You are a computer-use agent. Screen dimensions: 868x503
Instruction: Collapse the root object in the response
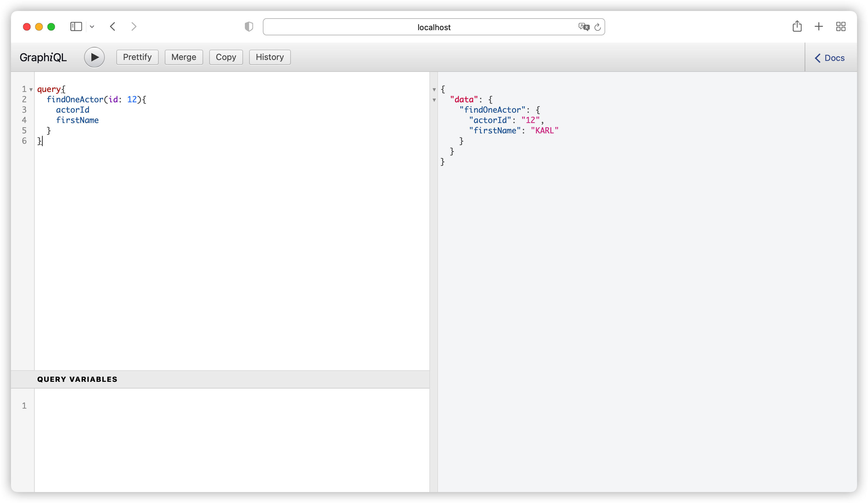(x=434, y=90)
